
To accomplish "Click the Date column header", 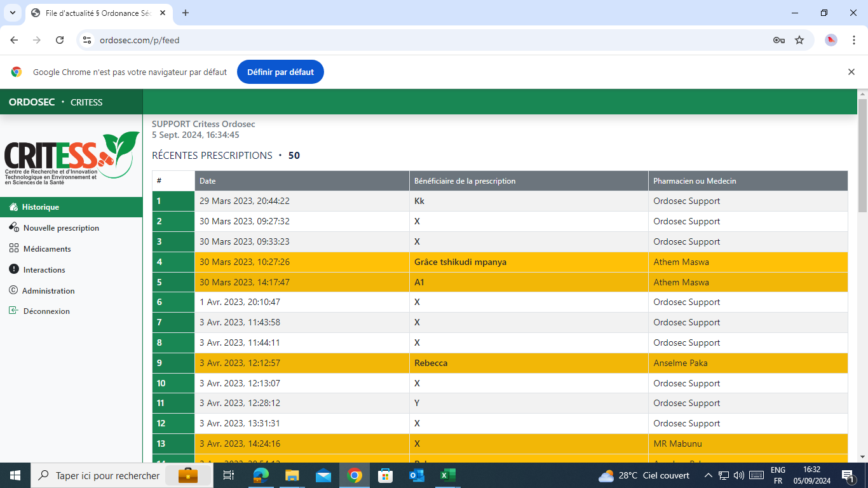I will (302, 181).
